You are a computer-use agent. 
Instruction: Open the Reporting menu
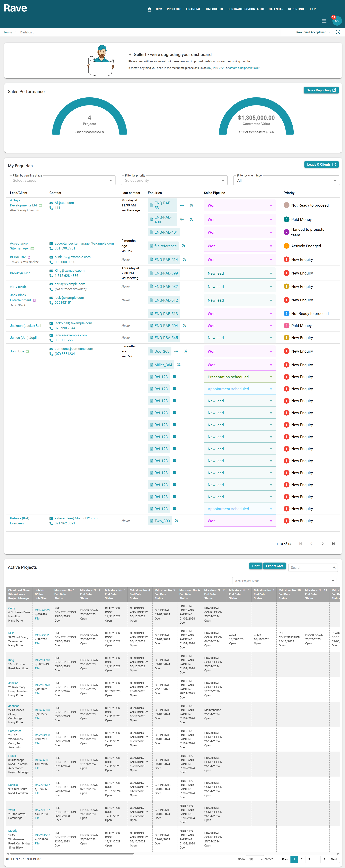(x=296, y=9)
